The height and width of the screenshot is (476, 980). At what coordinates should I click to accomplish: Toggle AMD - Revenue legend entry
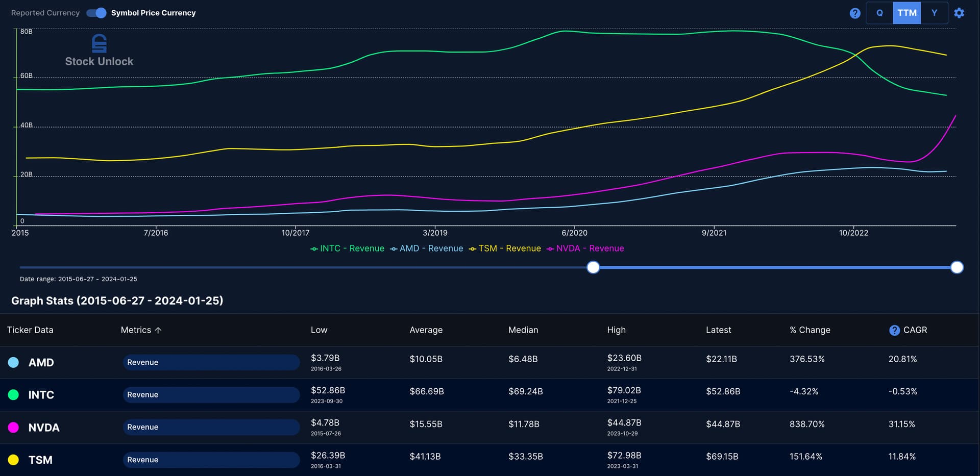point(426,248)
